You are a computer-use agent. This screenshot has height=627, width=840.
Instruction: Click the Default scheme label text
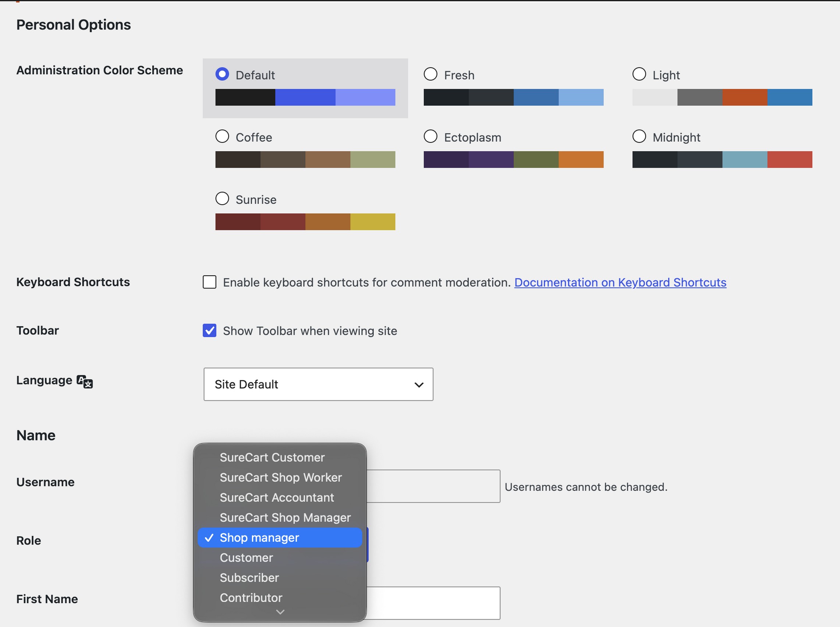pyautogui.click(x=255, y=75)
